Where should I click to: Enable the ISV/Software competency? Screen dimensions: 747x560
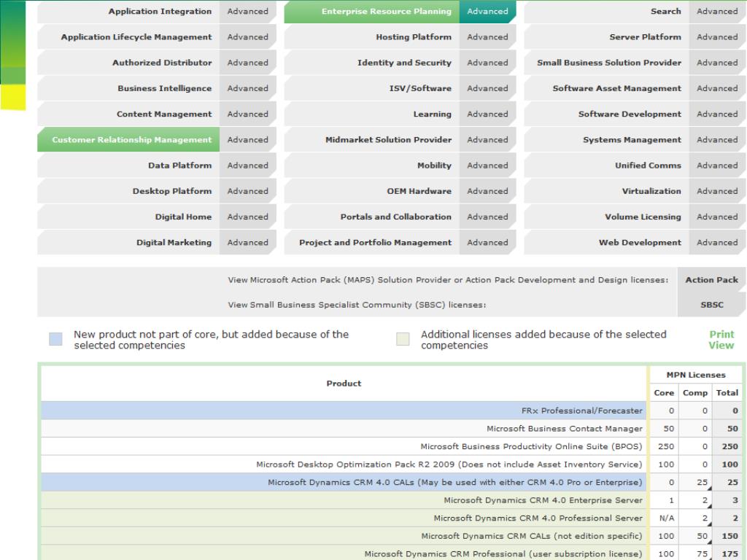[372, 88]
